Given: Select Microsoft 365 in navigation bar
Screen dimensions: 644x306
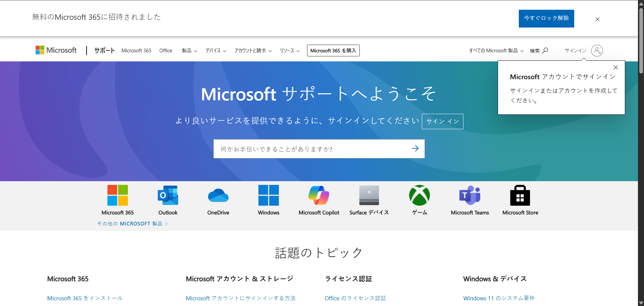Looking at the screenshot, I should pos(136,51).
